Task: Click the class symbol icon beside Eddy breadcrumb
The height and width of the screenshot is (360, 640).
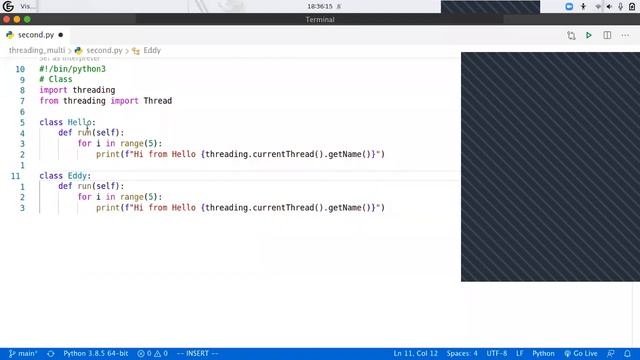Action: [136, 51]
